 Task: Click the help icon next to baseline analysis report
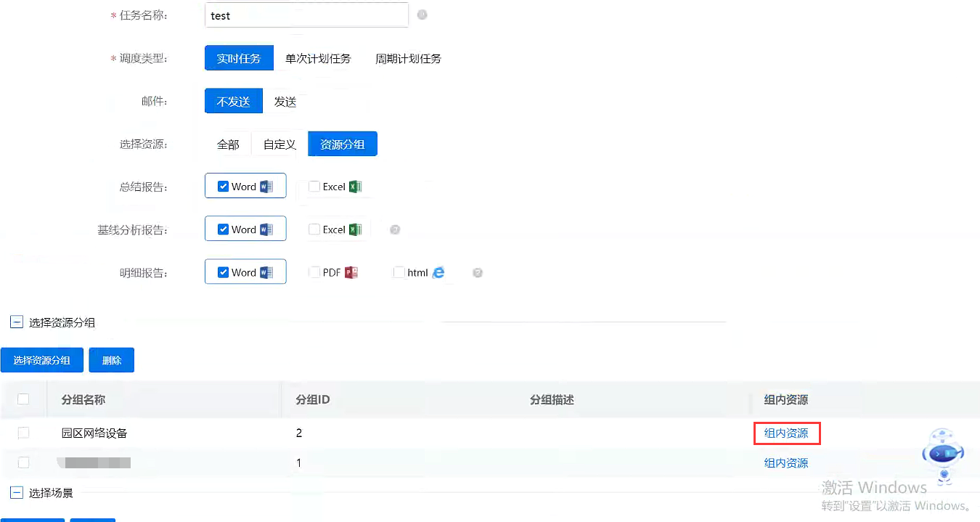click(x=395, y=229)
